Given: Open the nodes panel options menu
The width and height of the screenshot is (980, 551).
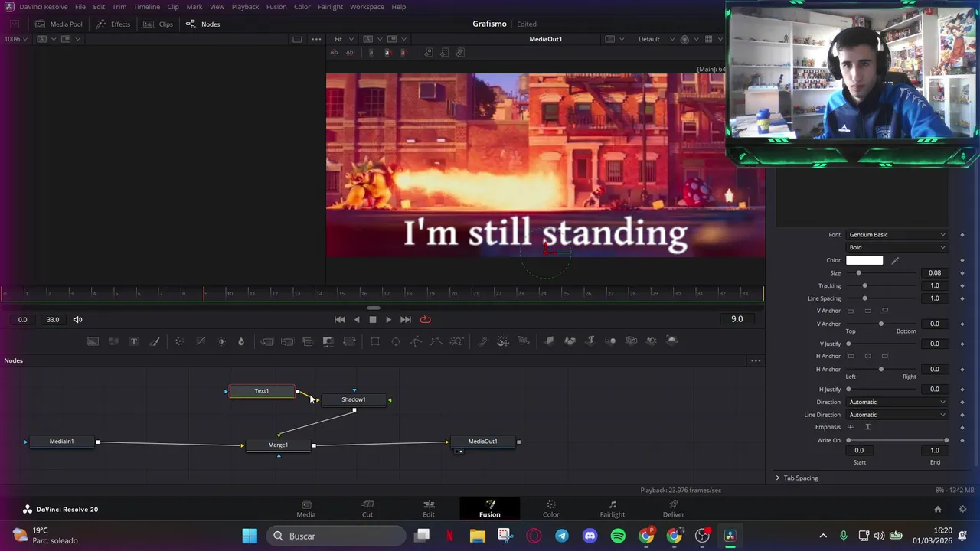Looking at the screenshot, I should [756, 360].
